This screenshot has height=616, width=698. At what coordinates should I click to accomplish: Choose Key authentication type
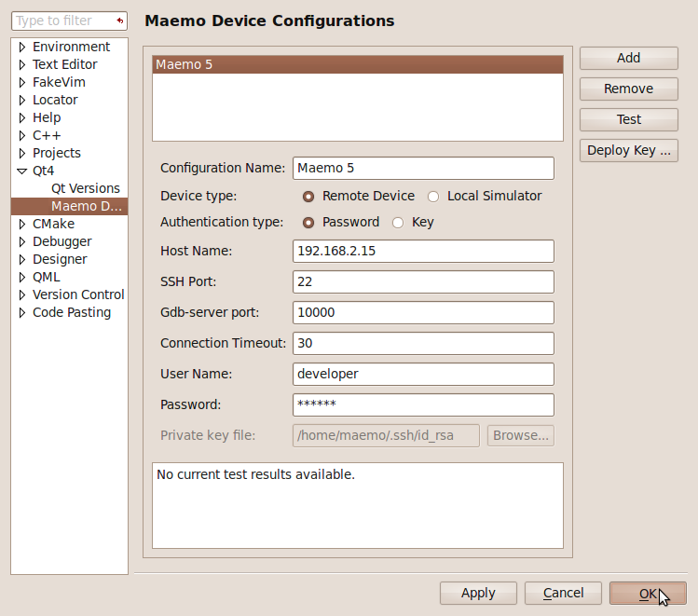coord(398,223)
